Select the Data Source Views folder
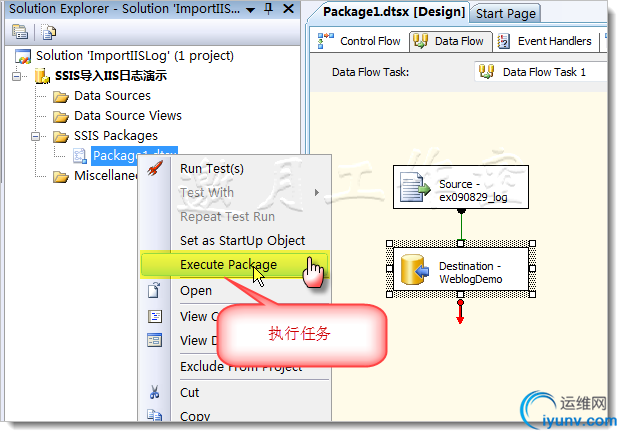The width and height of the screenshot is (623, 437). (127, 116)
